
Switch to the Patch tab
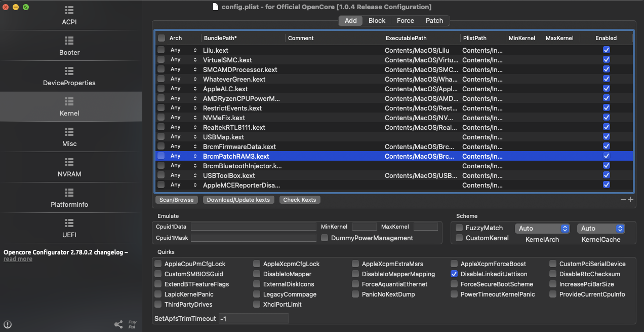click(x=434, y=21)
